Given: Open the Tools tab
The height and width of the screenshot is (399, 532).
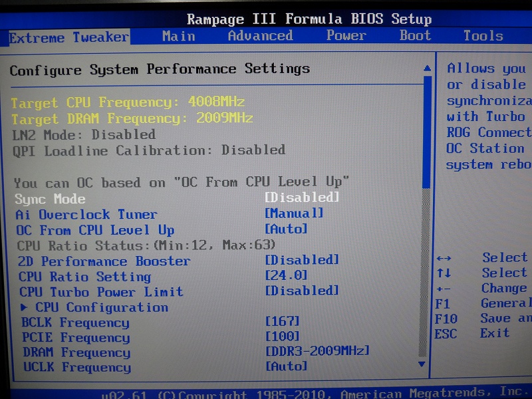Looking at the screenshot, I should tap(483, 36).
